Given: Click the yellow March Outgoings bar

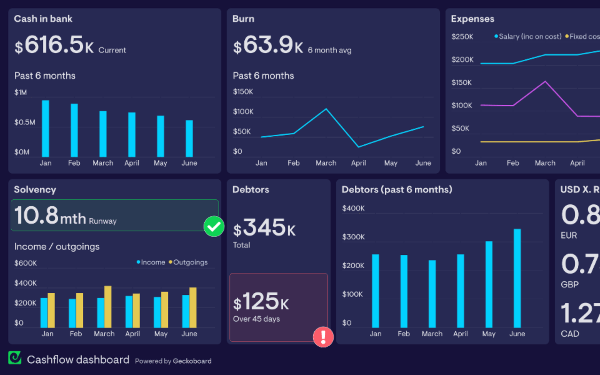Looking at the screenshot, I should (108, 307).
